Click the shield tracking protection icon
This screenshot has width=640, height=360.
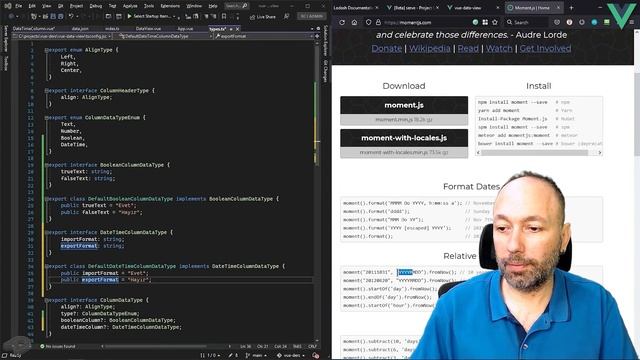[x=368, y=22]
